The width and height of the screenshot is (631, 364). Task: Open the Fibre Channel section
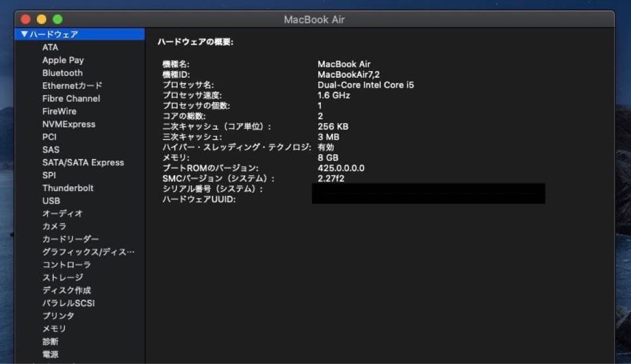coord(70,98)
